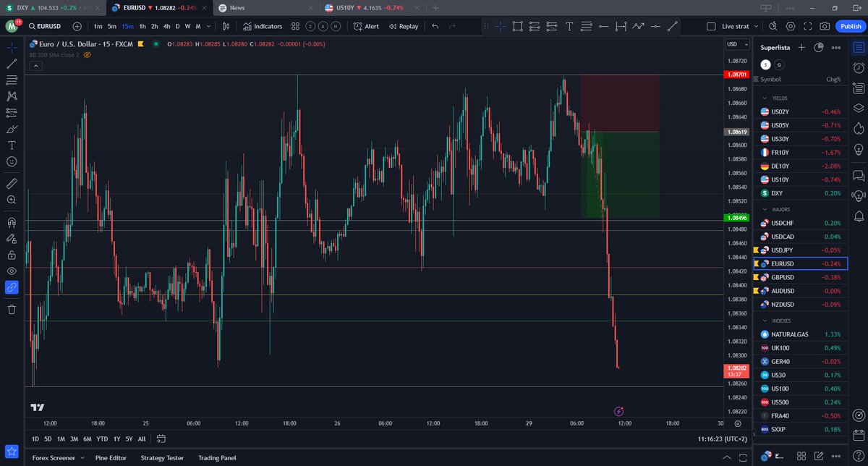Take a chart snapshot with camera icon

[825, 26]
